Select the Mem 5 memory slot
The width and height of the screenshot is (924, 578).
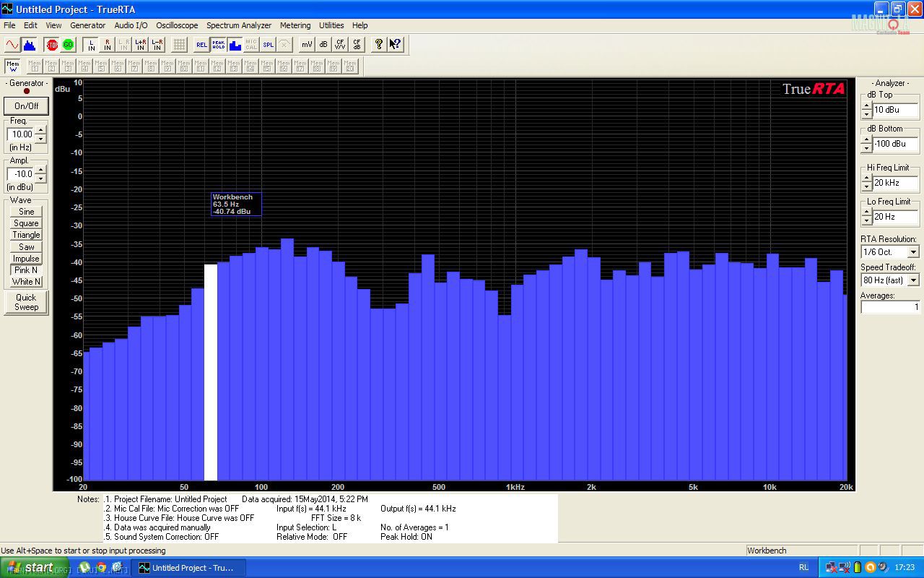tap(100, 66)
